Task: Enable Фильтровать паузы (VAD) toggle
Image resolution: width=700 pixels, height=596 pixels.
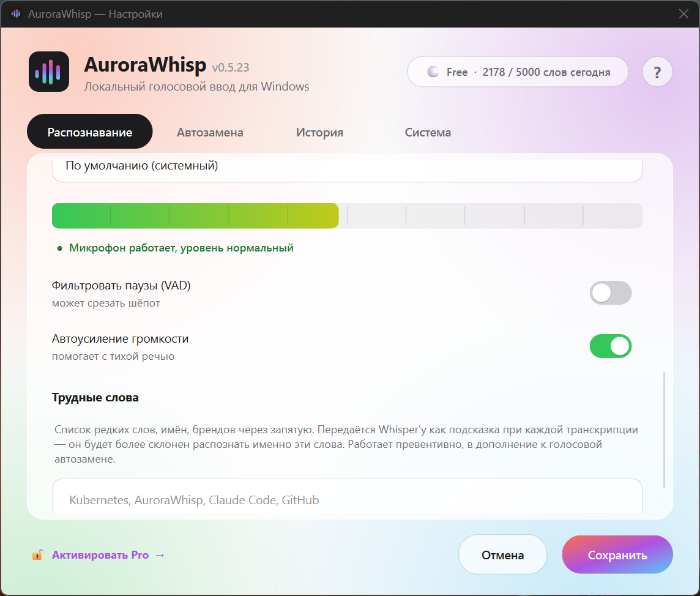Action: 610,293
